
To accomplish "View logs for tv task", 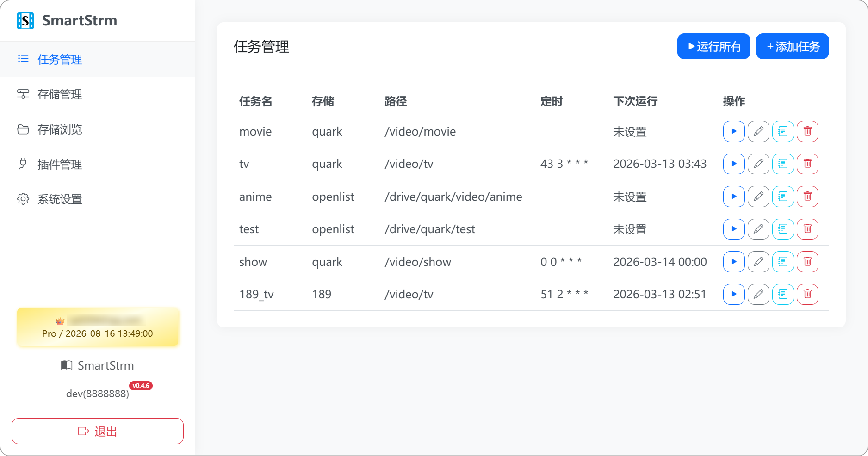I will (782, 164).
